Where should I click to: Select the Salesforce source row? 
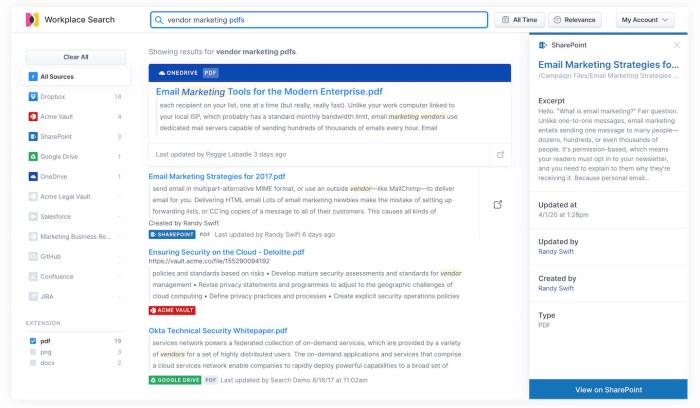[x=76, y=216]
